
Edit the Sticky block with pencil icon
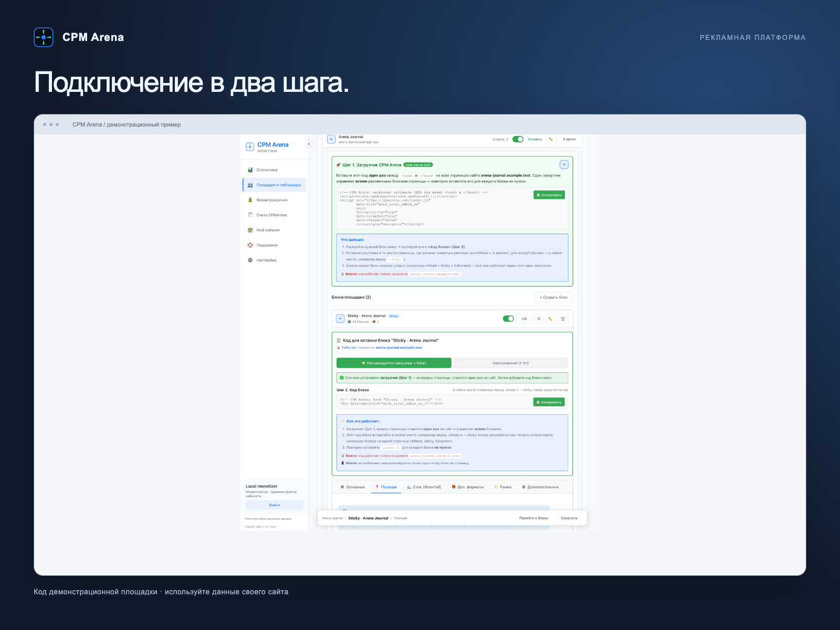(550, 319)
